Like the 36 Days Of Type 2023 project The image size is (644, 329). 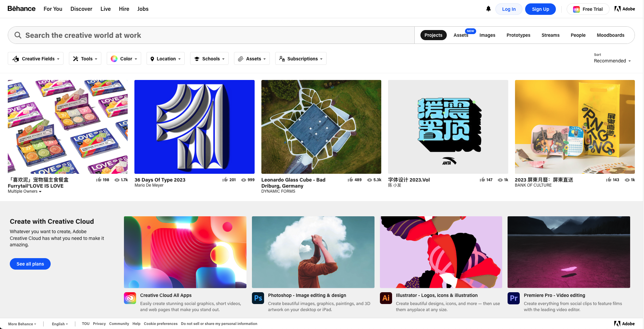(x=224, y=180)
